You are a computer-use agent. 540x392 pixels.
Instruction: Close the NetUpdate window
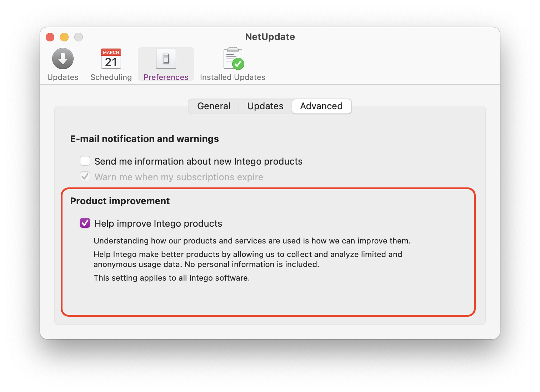click(x=50, y=37)
